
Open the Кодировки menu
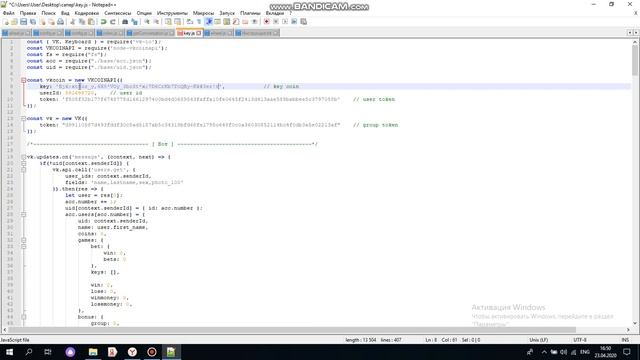87,13
